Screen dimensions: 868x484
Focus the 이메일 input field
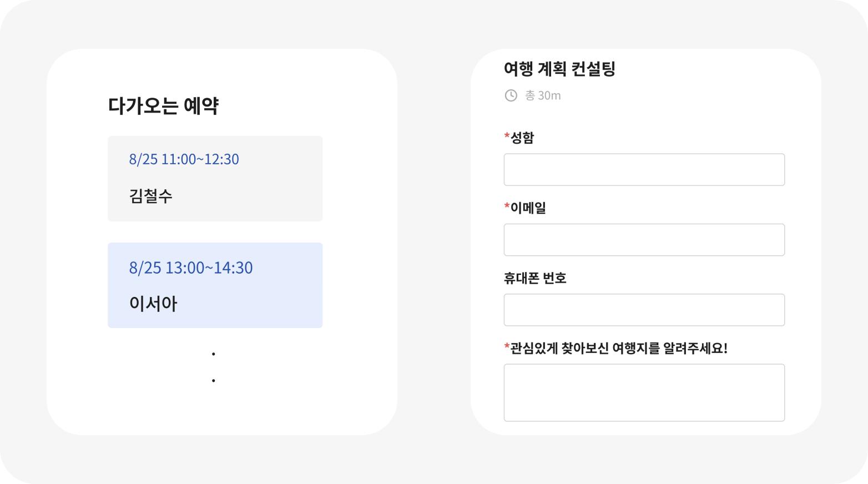pos(644,240)
